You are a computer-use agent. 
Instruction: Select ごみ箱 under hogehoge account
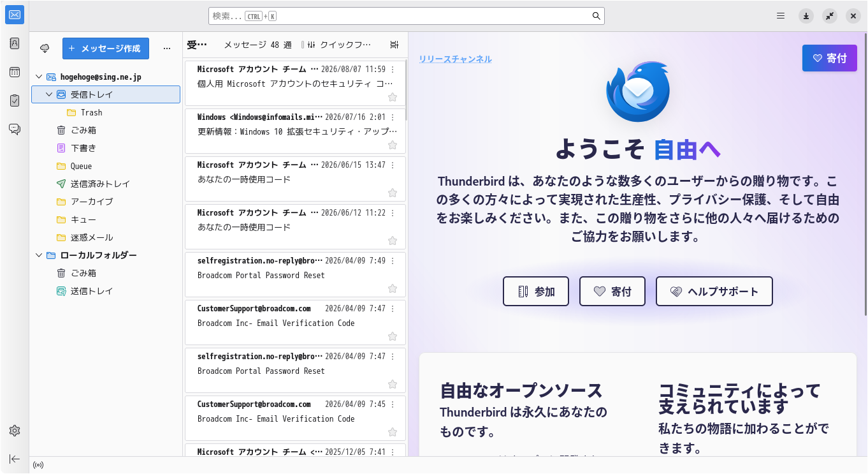coord(106,130)
